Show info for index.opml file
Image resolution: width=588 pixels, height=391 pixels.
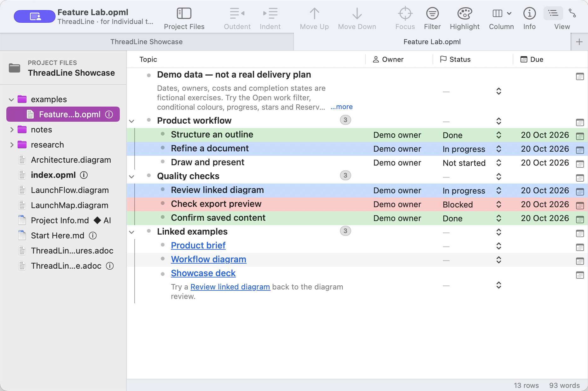[x=84, y=175]
